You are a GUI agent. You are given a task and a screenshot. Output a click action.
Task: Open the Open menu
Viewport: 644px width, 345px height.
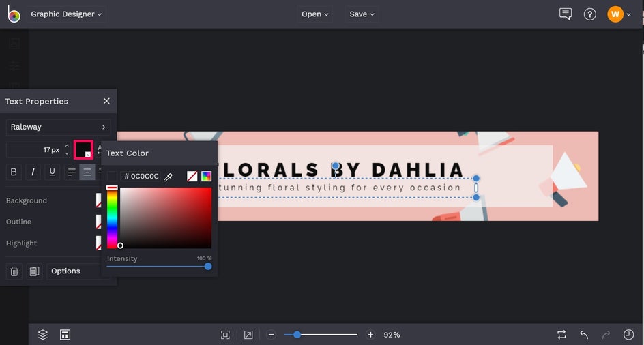pos(315,14)
